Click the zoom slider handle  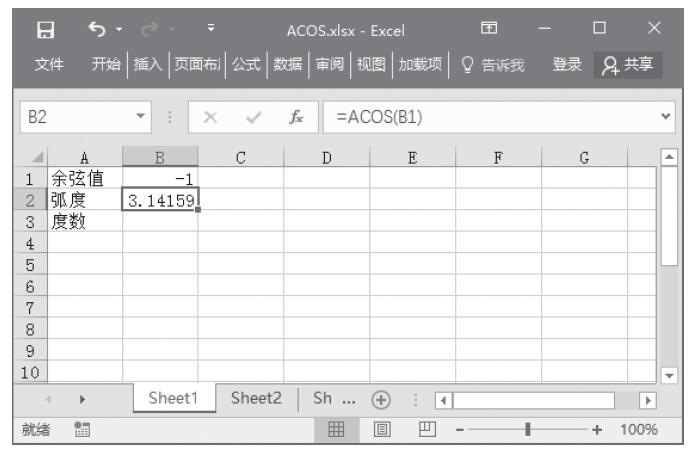[528, 430]
